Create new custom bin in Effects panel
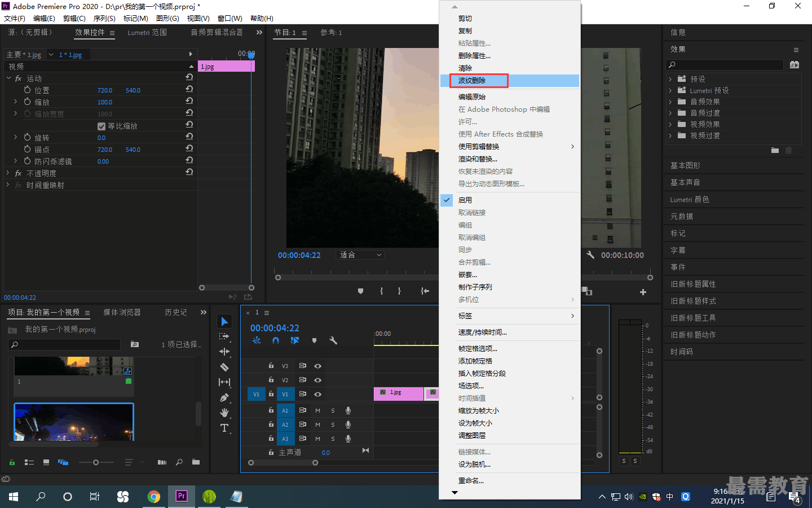The height and width of the screenshot is (508, 812). [775, 150]
